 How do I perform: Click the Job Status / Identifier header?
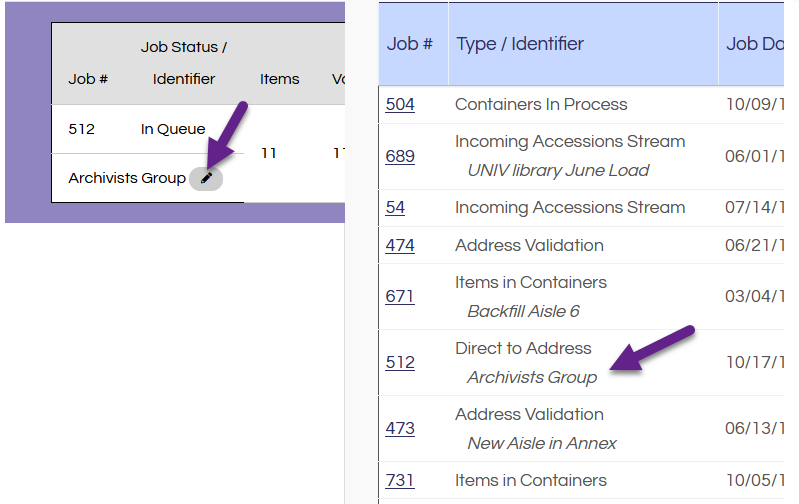tap(184, 63)
